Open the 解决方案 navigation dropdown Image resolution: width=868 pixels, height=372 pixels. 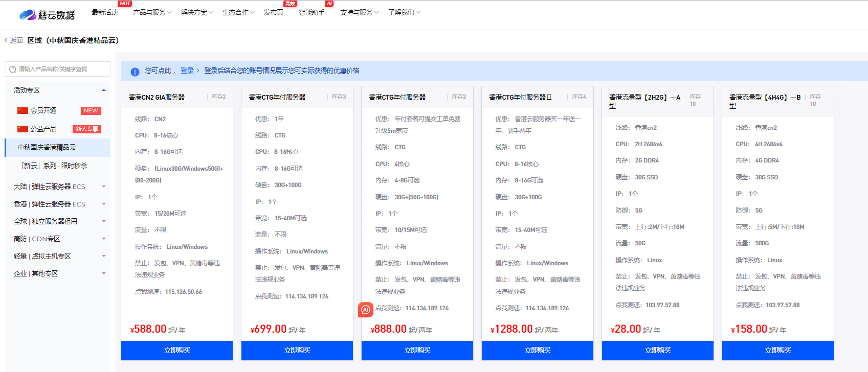pos(197,12)
